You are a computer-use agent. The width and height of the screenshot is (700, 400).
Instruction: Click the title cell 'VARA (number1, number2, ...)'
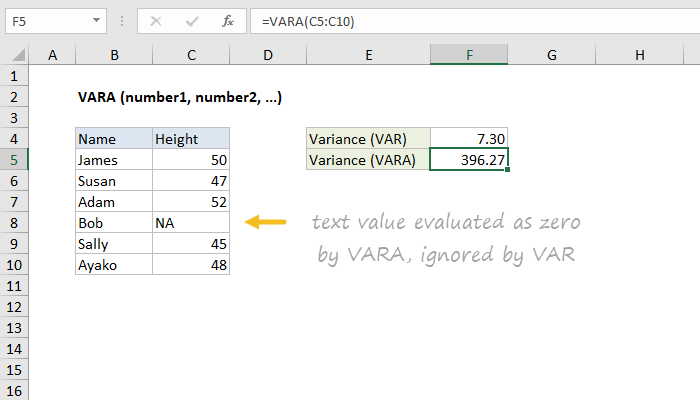click(179, 97)
